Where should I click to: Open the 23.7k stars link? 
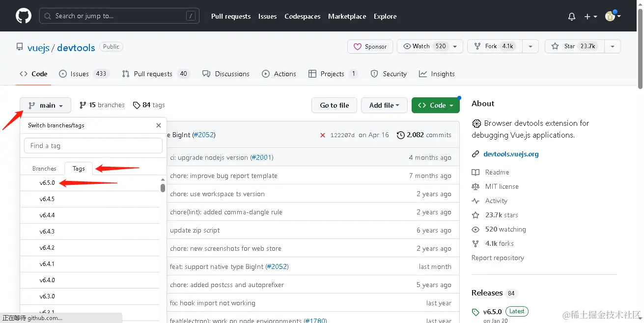pyautogui.click(x=495, y=215)
